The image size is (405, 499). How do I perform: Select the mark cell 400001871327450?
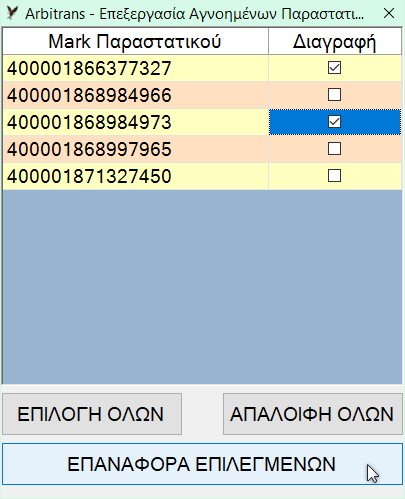point(135,176)
